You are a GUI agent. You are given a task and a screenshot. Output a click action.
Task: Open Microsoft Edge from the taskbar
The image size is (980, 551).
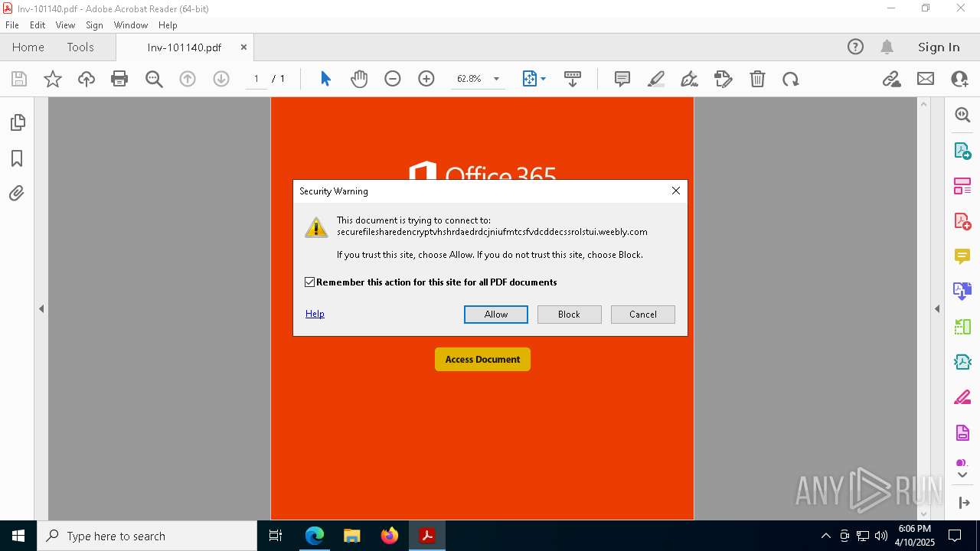click(315, 536)
